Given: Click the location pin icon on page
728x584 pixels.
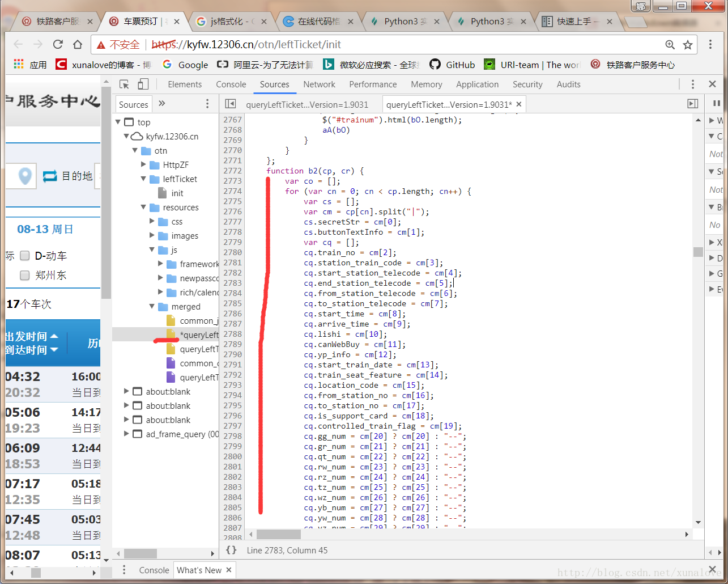Looking at the screenshot, I should coord(24,176).
